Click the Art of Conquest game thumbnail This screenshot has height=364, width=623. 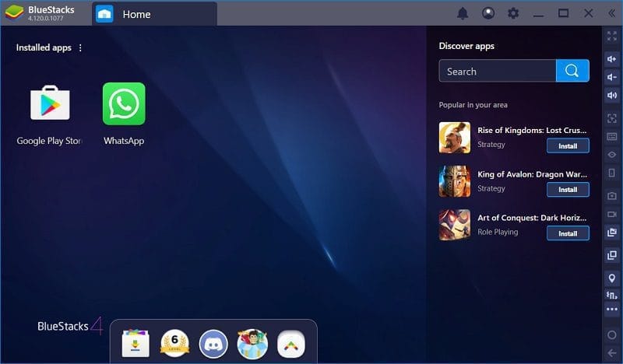(x=455, y=225)
